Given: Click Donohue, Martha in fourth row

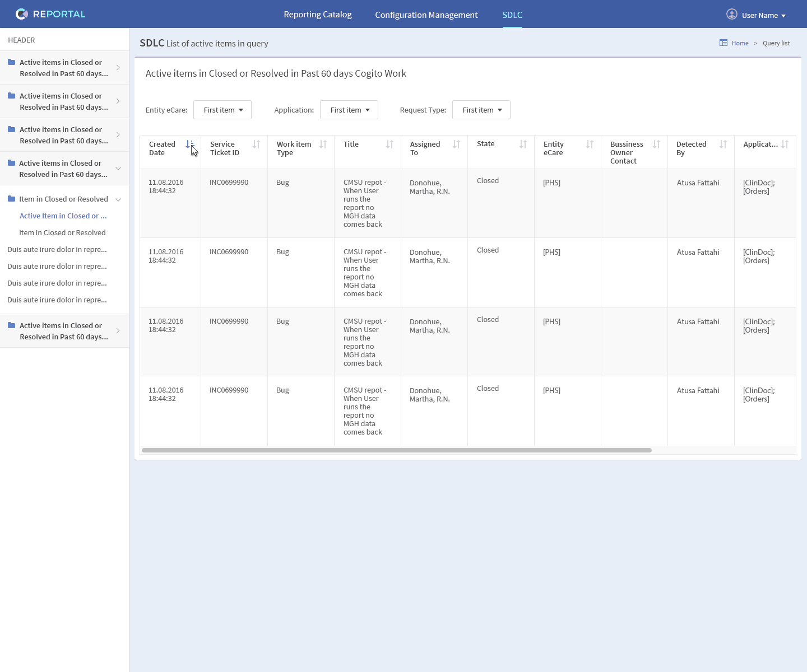Looking at the screenshot, I should (x=430, y=395).
